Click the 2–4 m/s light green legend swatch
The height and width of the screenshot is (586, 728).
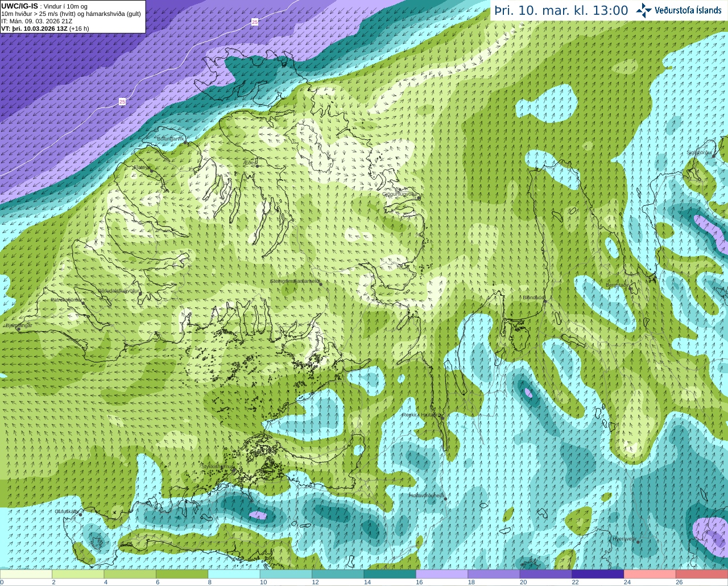click(78, 574)
